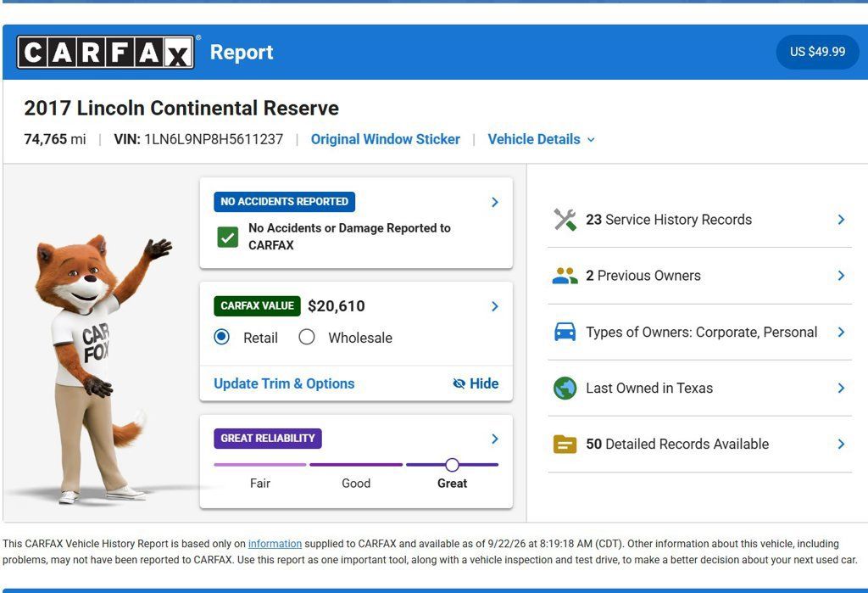Screen dimensions: 868x593
Task: Open 2 Previous Owners chevron
Action: pos(841,276)
